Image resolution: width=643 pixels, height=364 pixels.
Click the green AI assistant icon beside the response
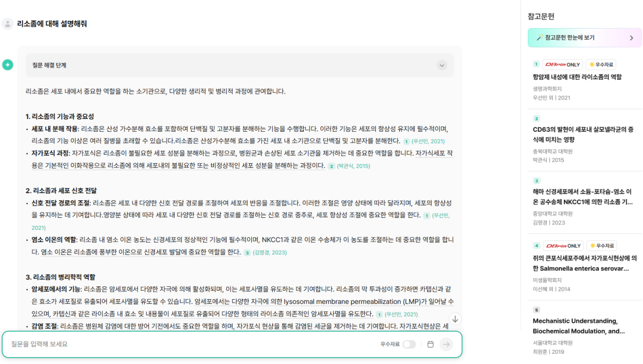[8, 64]
